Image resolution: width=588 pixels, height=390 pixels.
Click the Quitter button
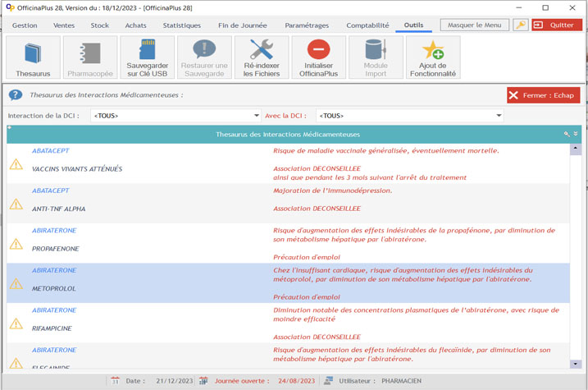[557, 25]
